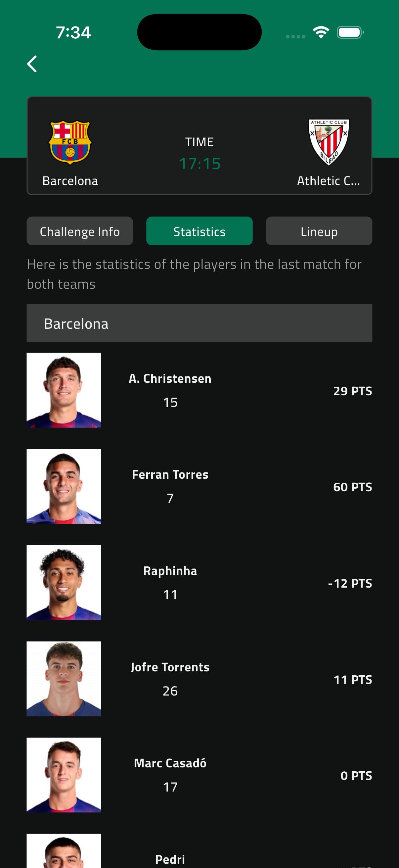
Task: Tap Raphinha's player photo
Action: [x=64, y=583]
